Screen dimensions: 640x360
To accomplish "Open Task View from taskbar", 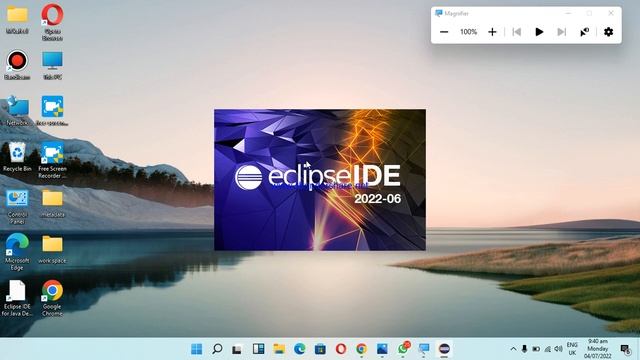I will pyautogui.click(x=237, y=349).
